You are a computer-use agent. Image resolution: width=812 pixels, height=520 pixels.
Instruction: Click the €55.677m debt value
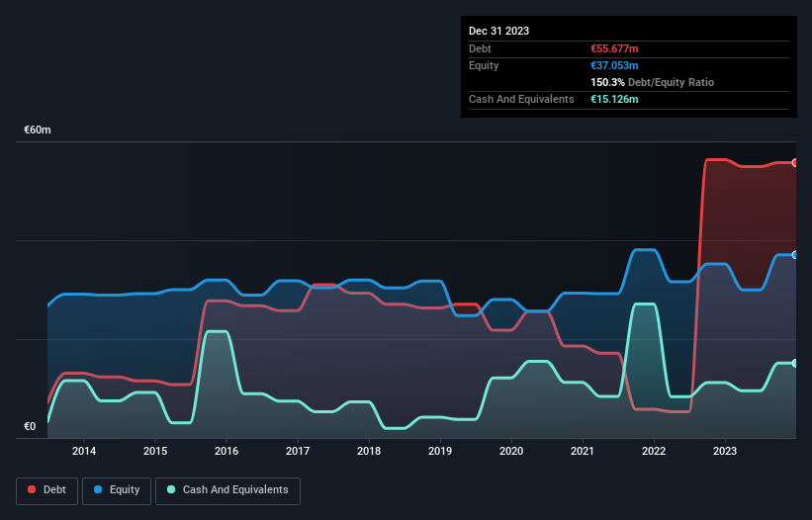614,48
